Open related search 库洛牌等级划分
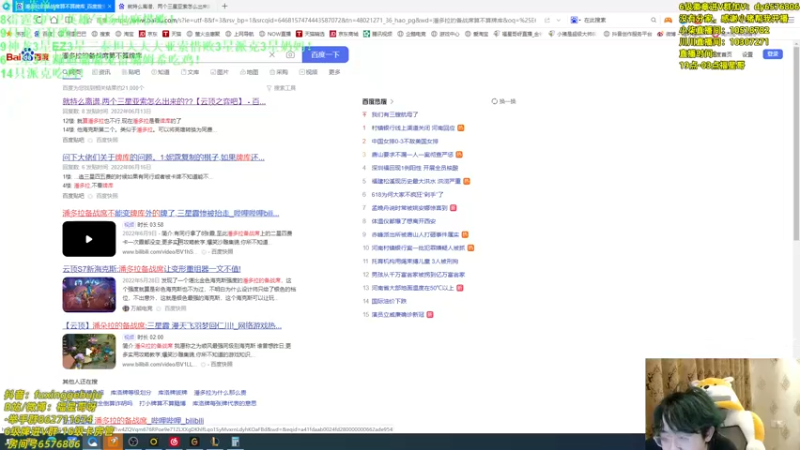800x450 pixels. (x=131, y=393)
